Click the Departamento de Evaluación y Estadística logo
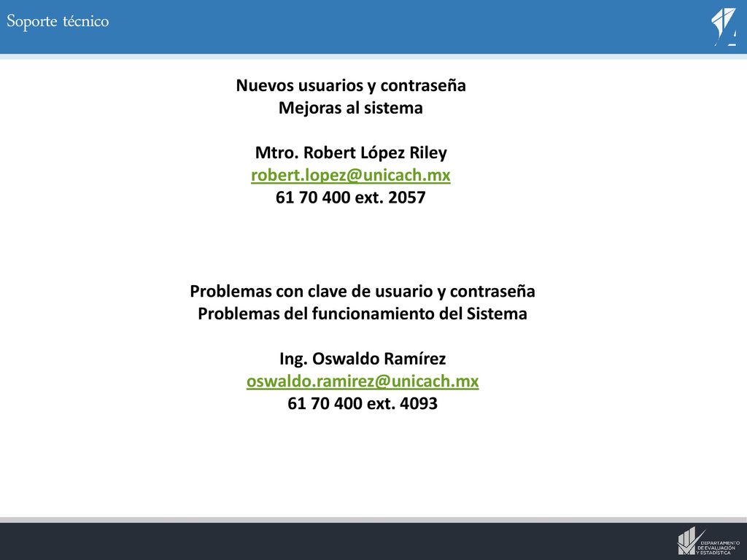Screen dimensions: 747x560 (x=708, y=542)
